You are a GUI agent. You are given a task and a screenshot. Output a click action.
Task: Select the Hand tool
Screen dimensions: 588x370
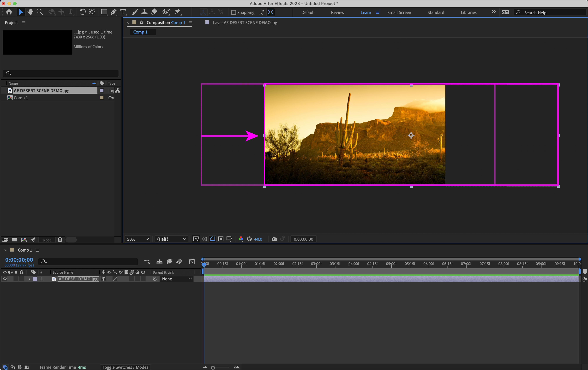coord(30,12)
